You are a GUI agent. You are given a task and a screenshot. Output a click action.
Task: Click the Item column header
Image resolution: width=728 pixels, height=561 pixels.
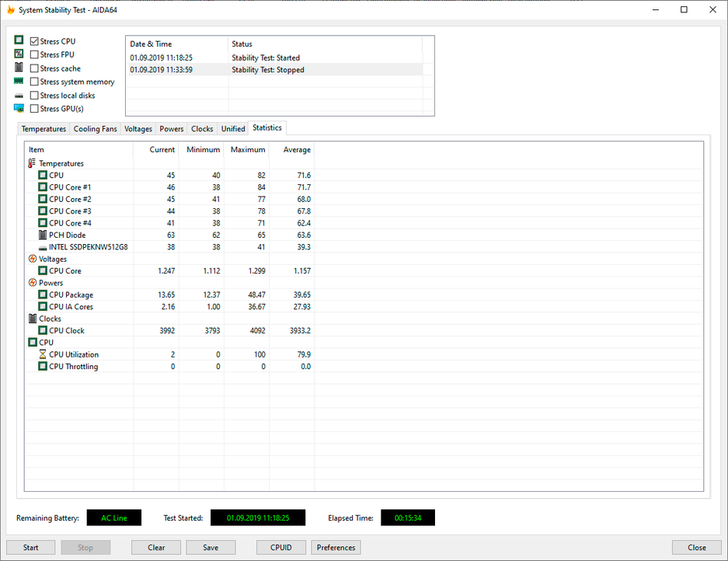click(79, 149)
